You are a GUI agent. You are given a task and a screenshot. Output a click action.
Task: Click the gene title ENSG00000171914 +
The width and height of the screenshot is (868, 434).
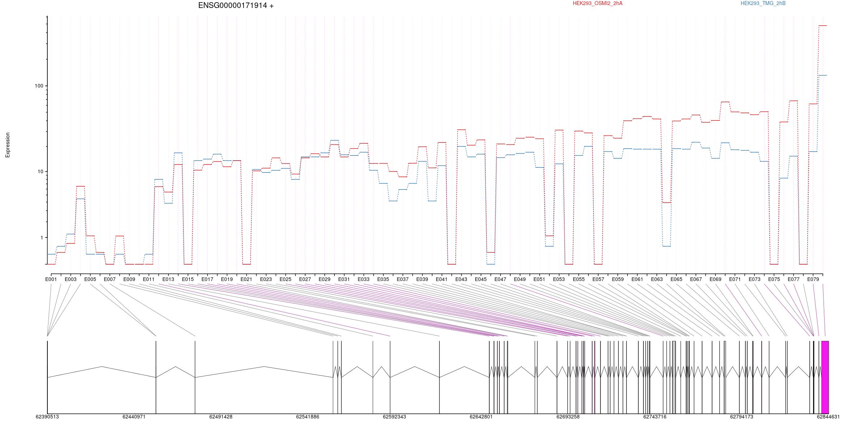pos(236,5)
